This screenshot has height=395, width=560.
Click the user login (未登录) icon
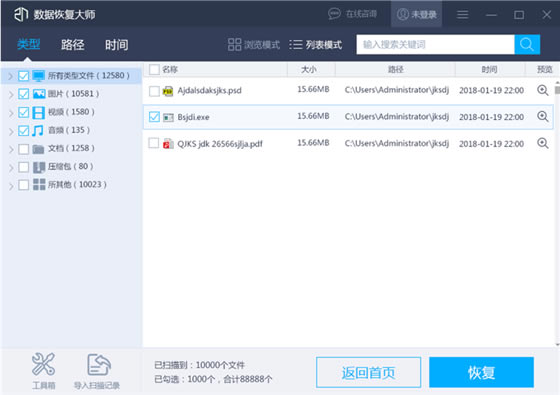tap(402, 14)
